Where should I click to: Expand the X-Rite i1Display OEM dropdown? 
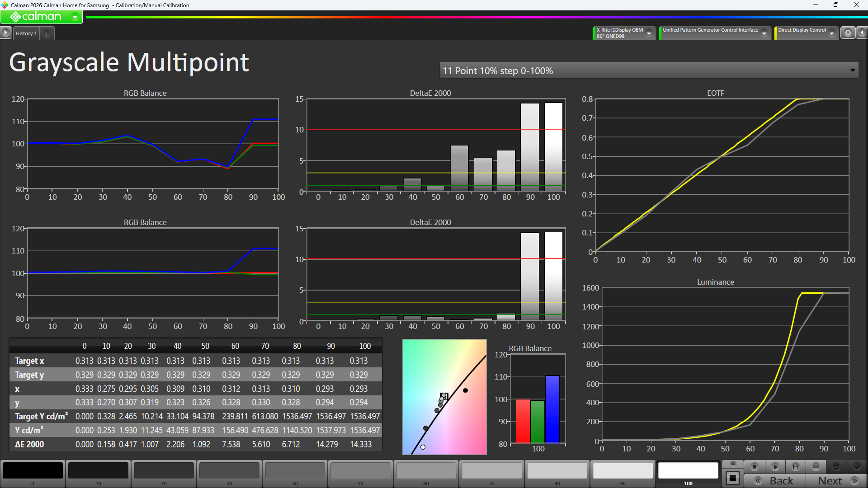[649, 33]
